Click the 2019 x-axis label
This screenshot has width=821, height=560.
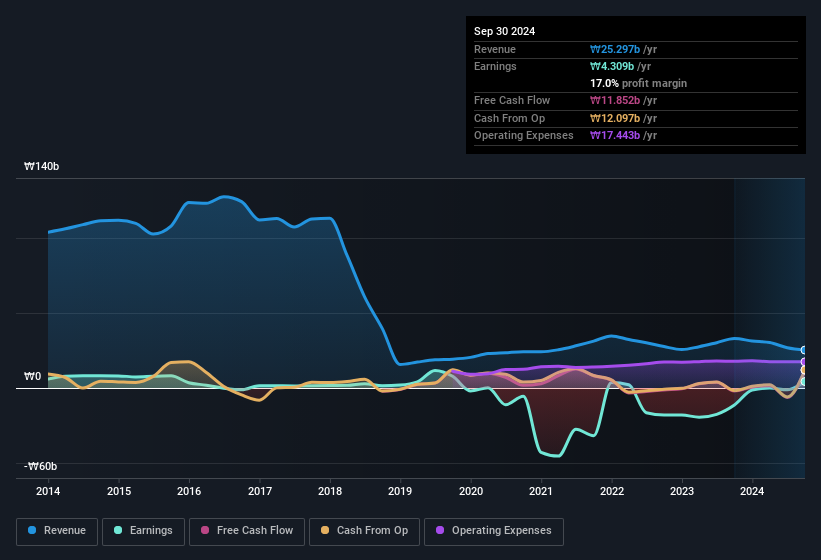click(x=400, y=491)
